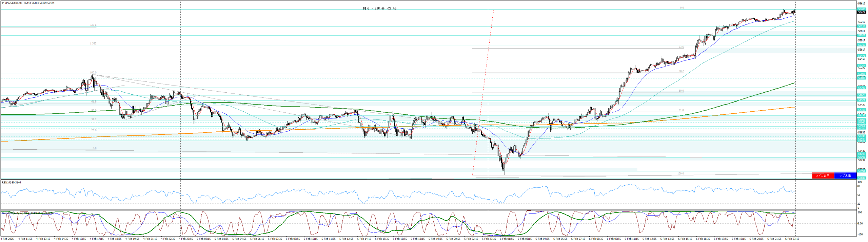Select the 161.8 Fibonacci level label

tap(93, 26)
